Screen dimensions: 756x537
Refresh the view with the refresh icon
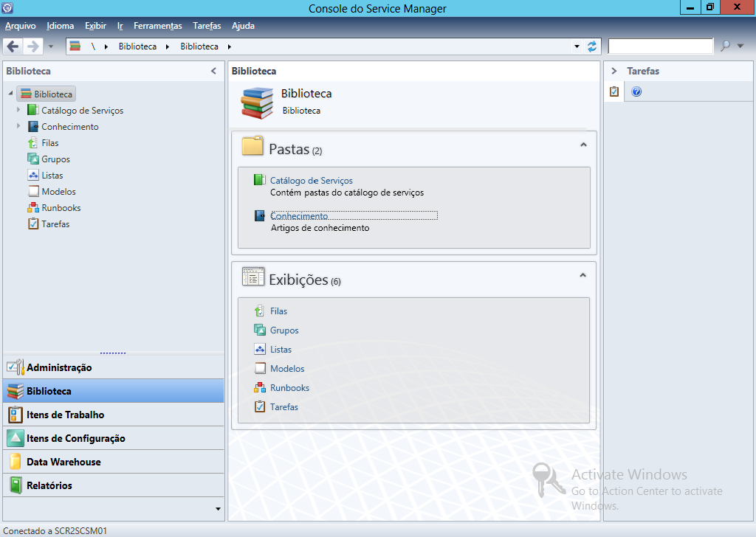tap(592, 46)
